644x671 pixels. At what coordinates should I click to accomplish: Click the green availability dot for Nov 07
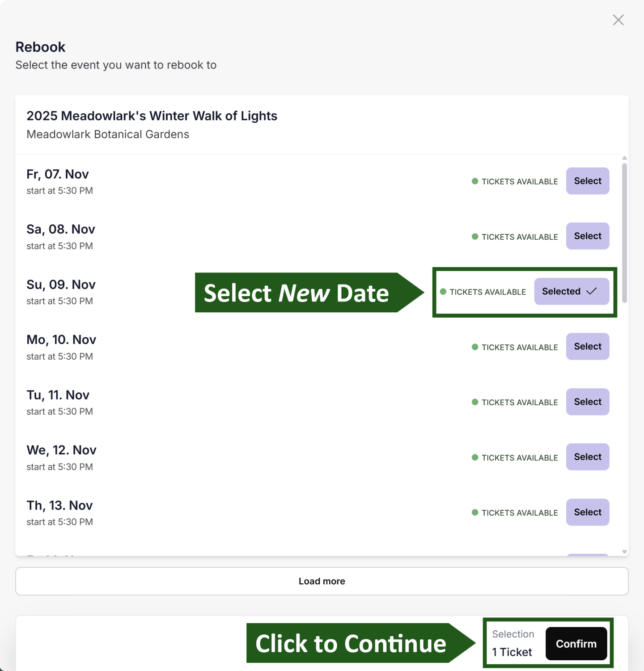(475, 181)
